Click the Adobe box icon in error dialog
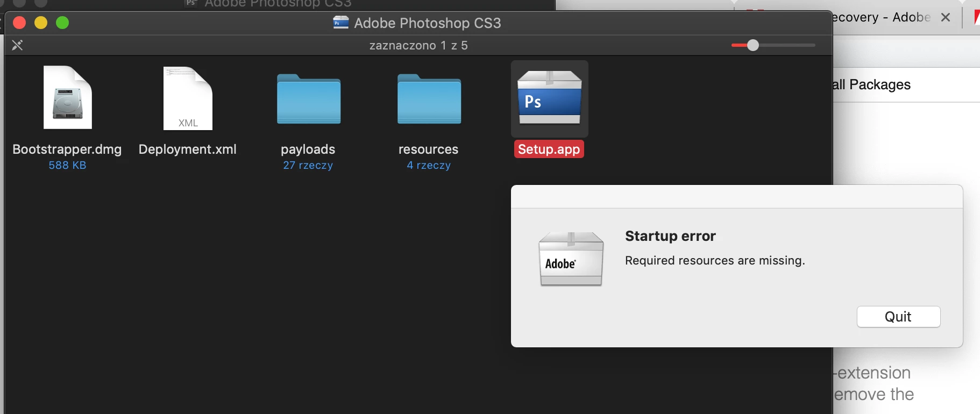980x414 pixels. click(571, 259)
